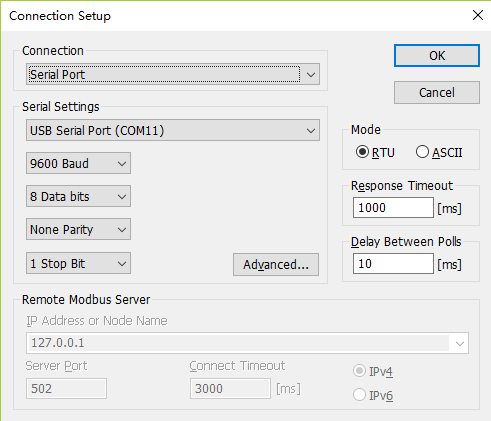491x421 pixels.
Task: Click the OK button
Action: tap(437, 56)
